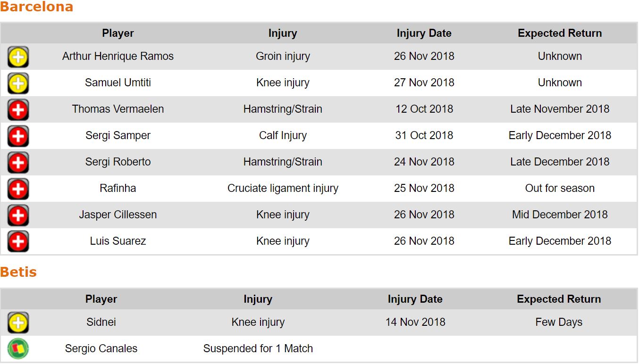Click suspension cards icon beside Sergio Canales
The height and width of the screenshot is (364, 639).
coord(18,349)
